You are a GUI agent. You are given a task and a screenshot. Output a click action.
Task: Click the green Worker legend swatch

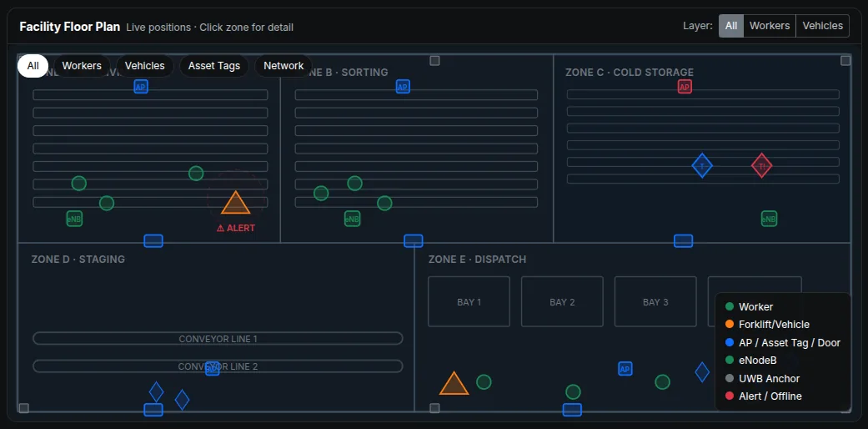pos(730,306)
